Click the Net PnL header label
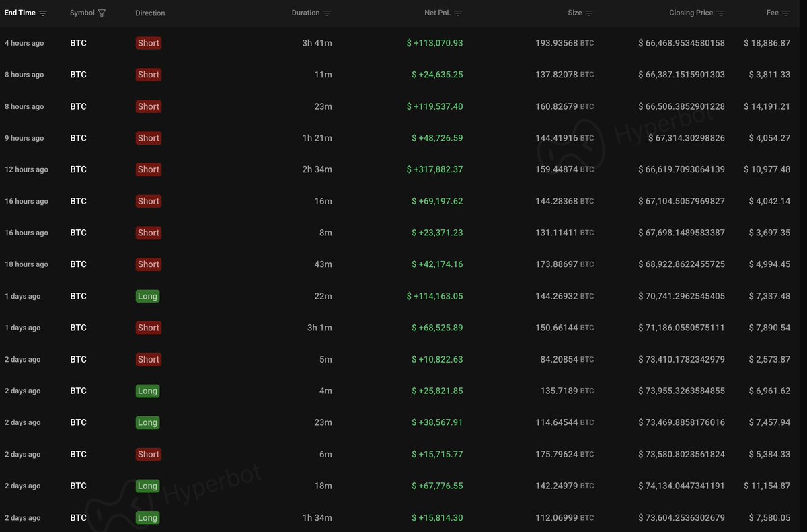Viewport: 807px width, 532px height. point(438,13)
